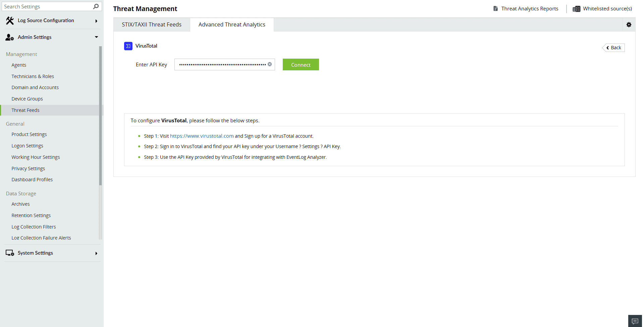This screenshot has height=327, width=644.
Task: Click the Back button
Action: pyautogui.click(x=614, y=48)
